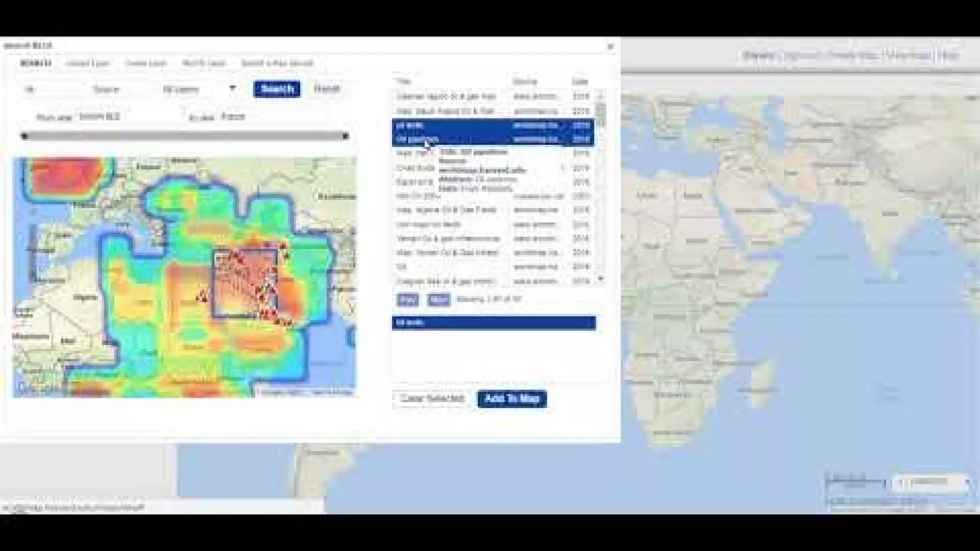
Task: Open the All Layers type dropdown
Action: coord(199,89)
